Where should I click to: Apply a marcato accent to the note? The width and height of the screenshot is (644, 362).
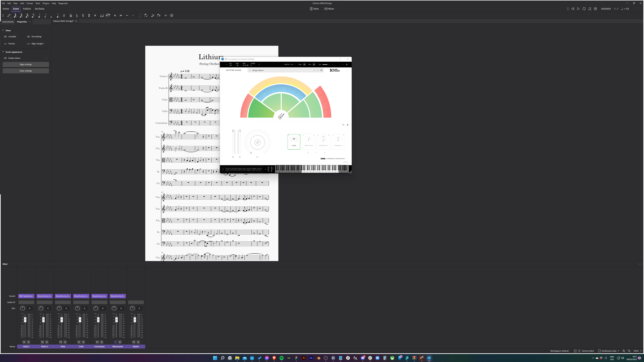(115, 15)
